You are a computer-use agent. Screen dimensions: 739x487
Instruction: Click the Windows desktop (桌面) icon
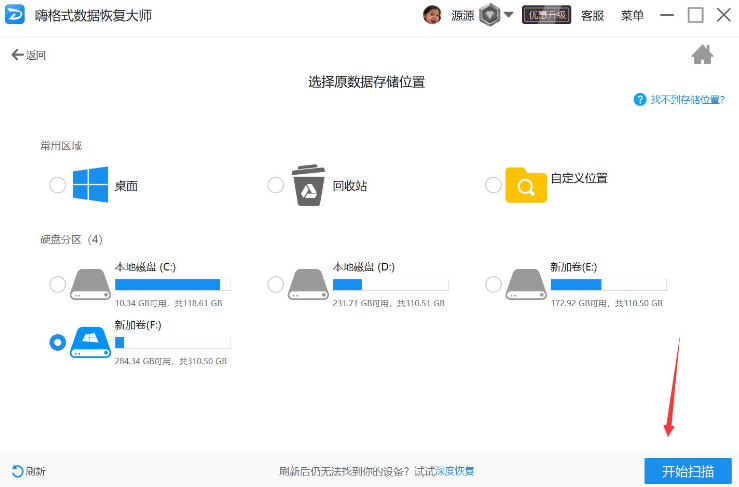pyautogui.click(x=91, y=185)
